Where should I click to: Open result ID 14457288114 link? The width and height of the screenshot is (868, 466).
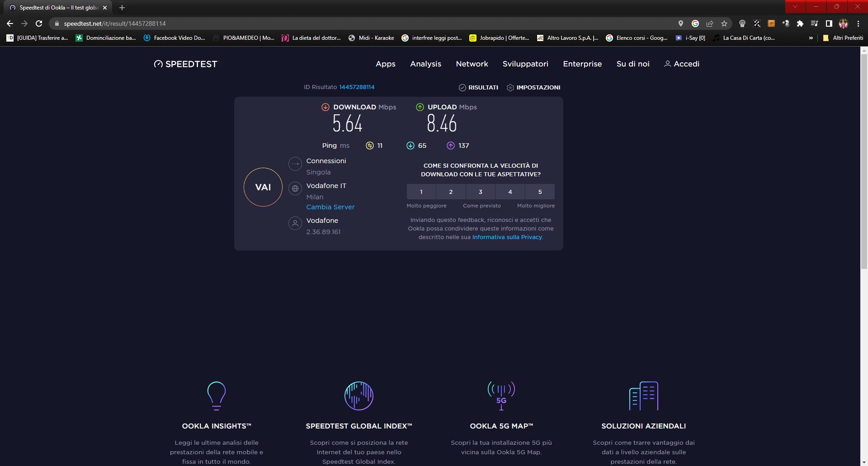[x=357, y=87]
